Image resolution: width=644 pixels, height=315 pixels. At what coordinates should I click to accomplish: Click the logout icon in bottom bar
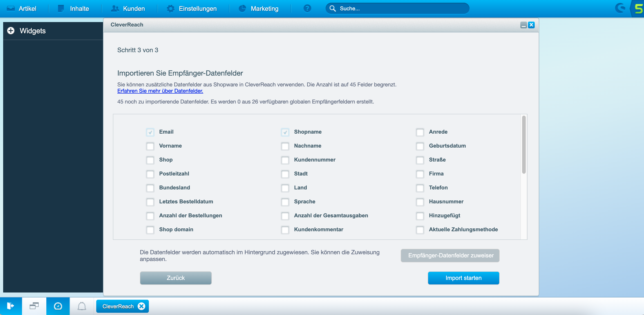[11, 306]
